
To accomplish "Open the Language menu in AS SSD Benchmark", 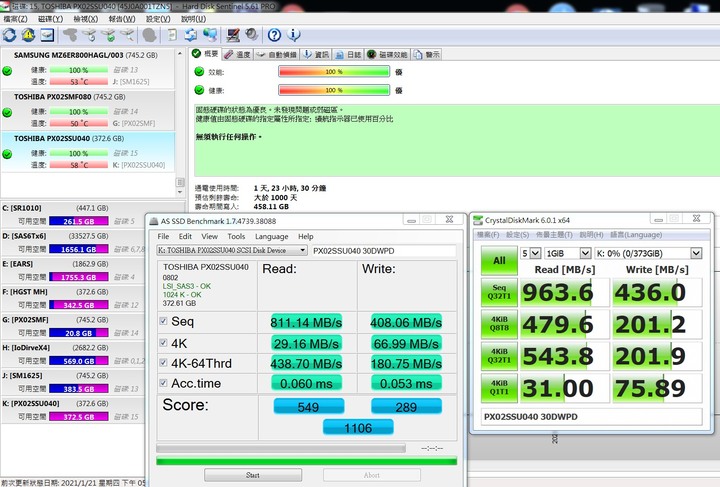I will point(271,236).
